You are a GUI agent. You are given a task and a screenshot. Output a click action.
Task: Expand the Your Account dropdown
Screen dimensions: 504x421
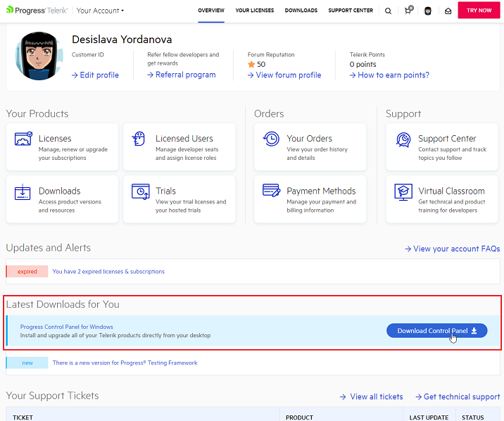point(100,11)
